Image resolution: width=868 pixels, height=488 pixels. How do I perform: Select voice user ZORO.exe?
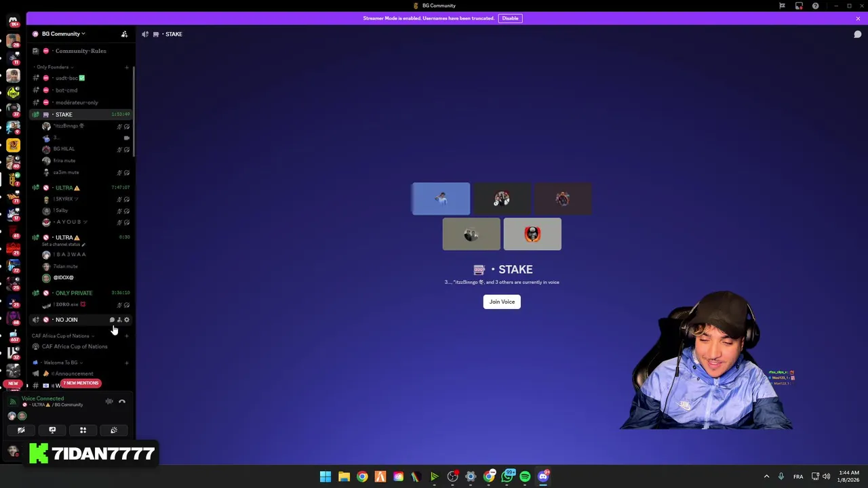click(70, 305)
